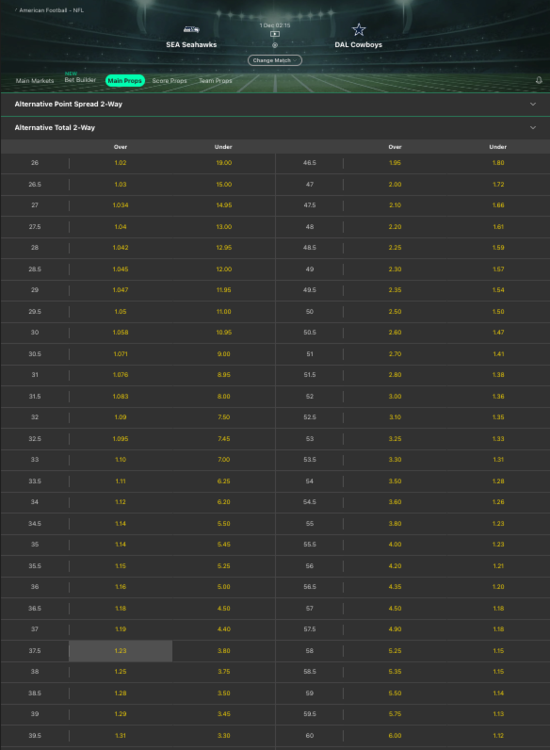Deselect highlighted 37.5 Over odds 1.23
Viewport: 550px width, 750px height.
[121, 651]
